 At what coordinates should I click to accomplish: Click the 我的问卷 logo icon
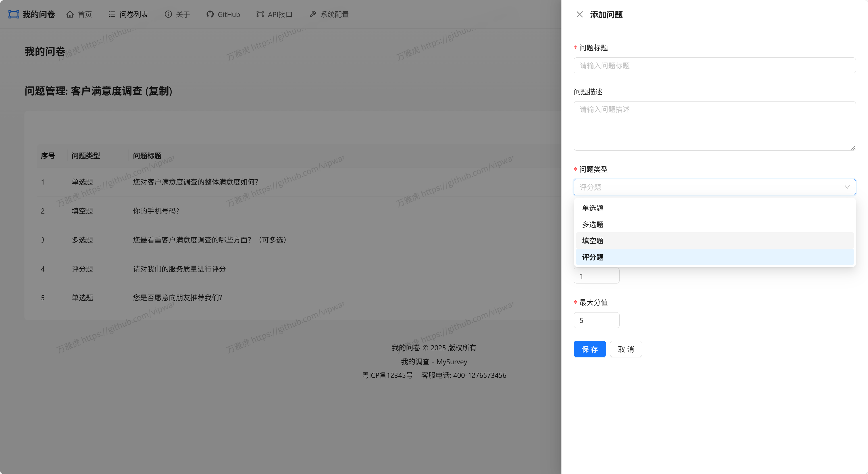(x=13, y=14)
